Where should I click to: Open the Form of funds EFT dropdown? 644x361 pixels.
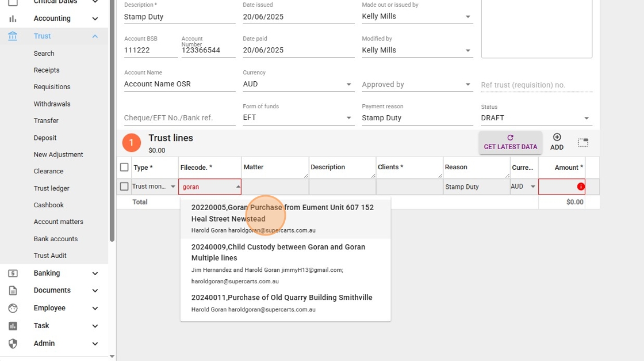348,118
